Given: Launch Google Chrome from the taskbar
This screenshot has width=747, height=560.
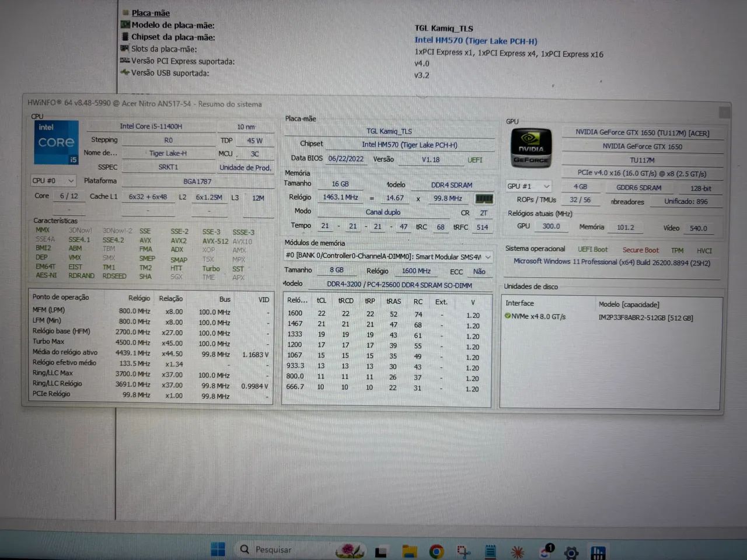Looking at the screenshot, I should tap(436, 551).
